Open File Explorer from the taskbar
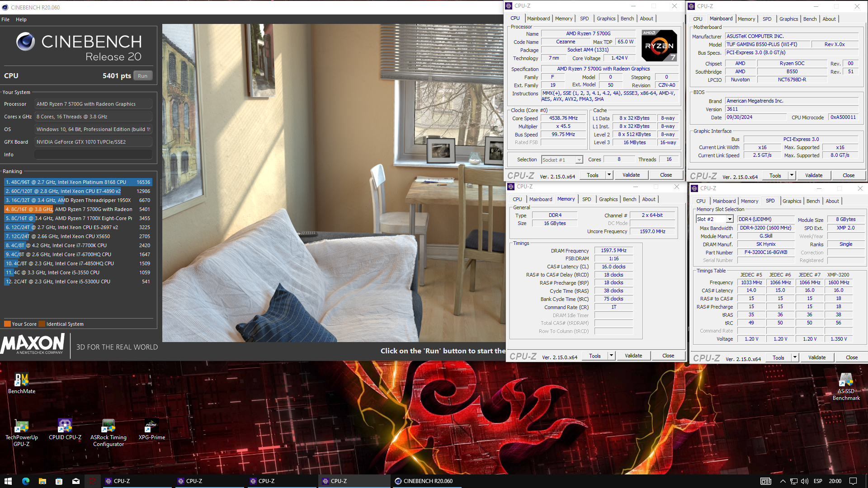 coord(42,481)
